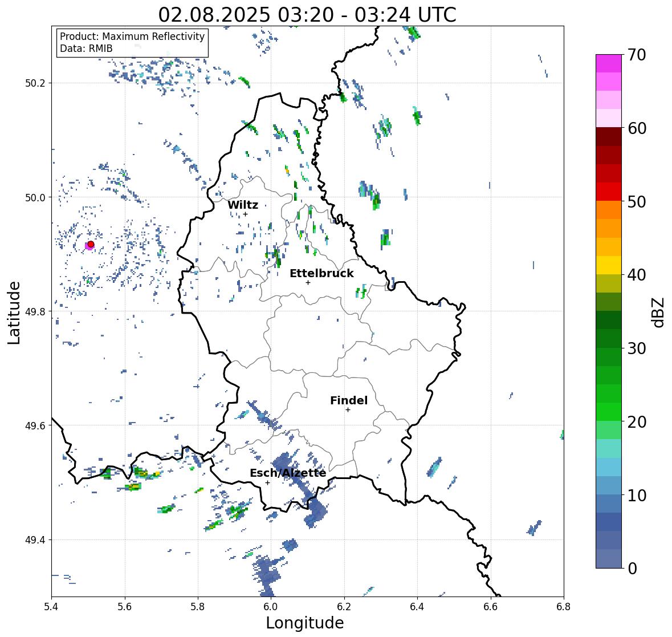
Task: Click the Ettelbruck city label
Action: (x=321, y=273)
